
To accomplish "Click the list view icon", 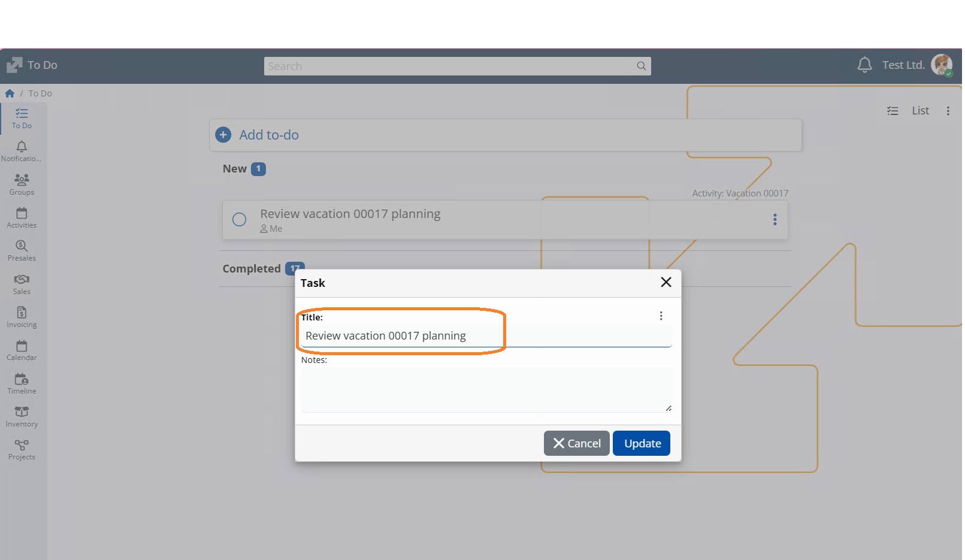I will 893,111.
